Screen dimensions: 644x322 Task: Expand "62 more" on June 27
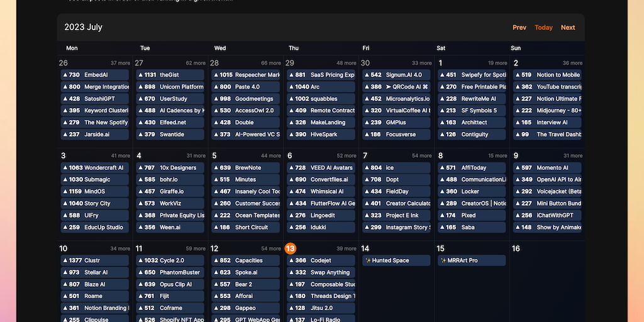196,64
